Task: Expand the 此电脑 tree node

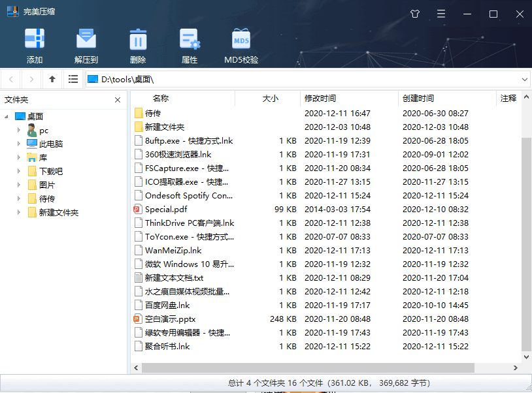Action: coord(19,144)
